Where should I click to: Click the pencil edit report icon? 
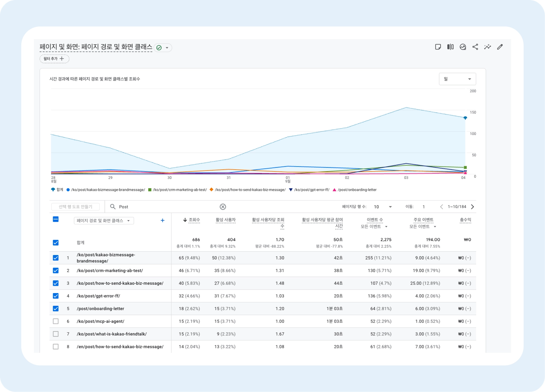[500, 47]
